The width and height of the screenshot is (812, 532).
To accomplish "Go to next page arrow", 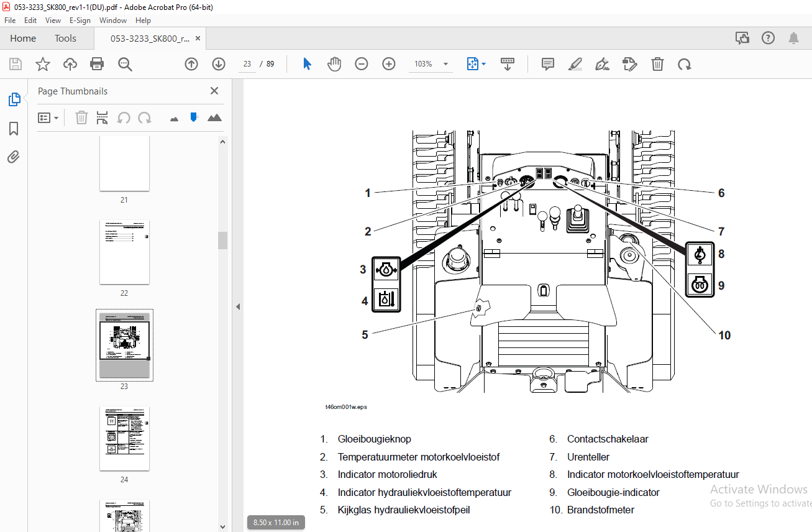I will [219, 64].
